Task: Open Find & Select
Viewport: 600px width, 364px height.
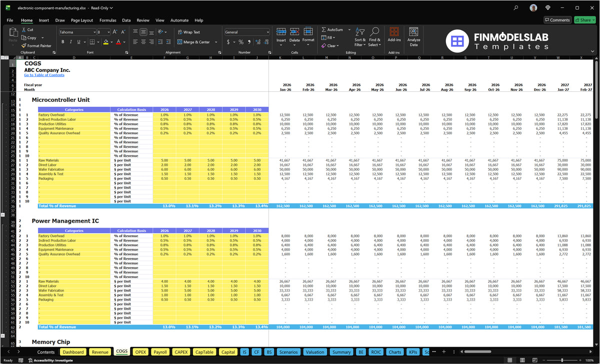Action: [x=375, y=37]
